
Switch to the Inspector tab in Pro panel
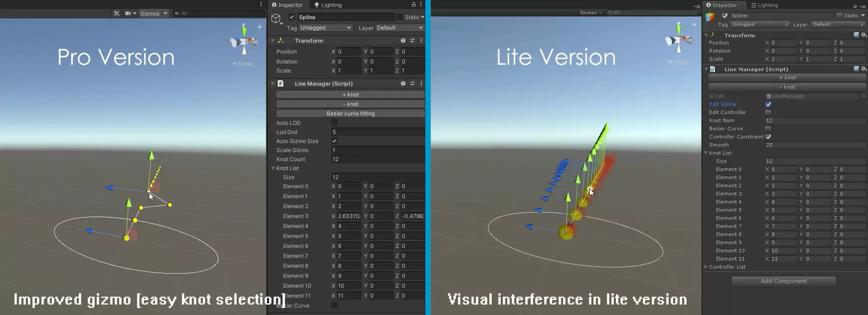[x=288, y=5]
